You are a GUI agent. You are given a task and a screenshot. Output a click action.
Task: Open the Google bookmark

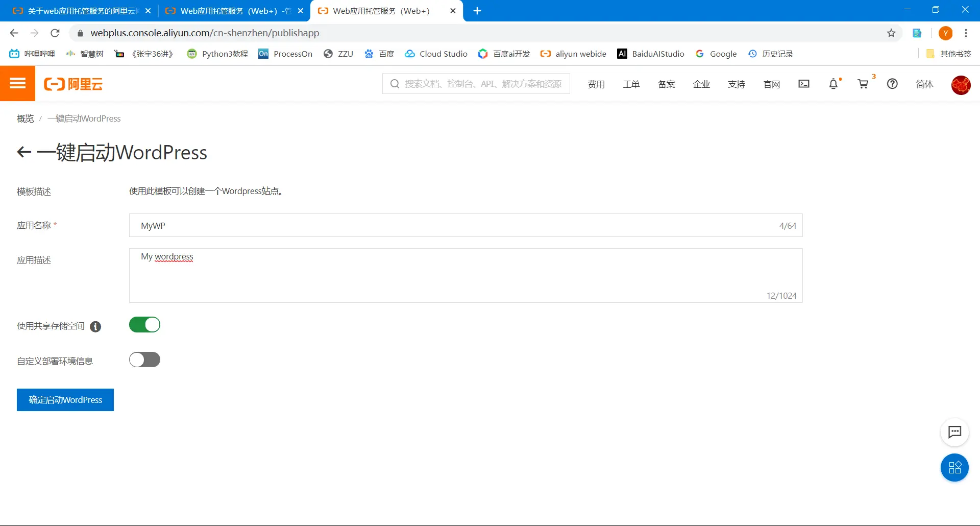pos(716,54)
